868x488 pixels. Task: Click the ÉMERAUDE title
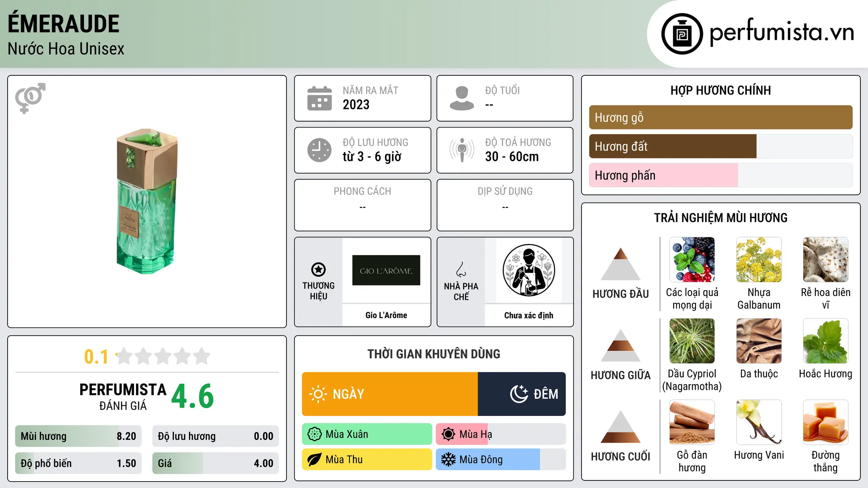(x=64, y=24)
